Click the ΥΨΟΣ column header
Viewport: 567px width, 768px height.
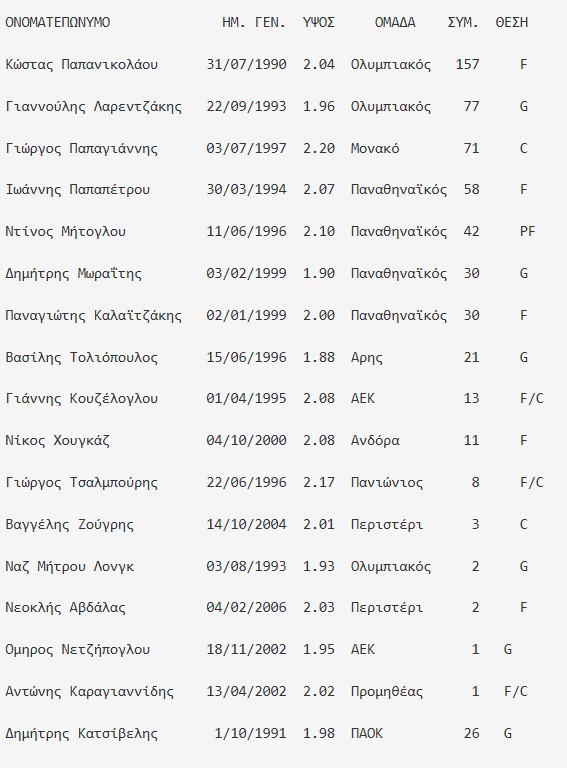tap(319, 23)
